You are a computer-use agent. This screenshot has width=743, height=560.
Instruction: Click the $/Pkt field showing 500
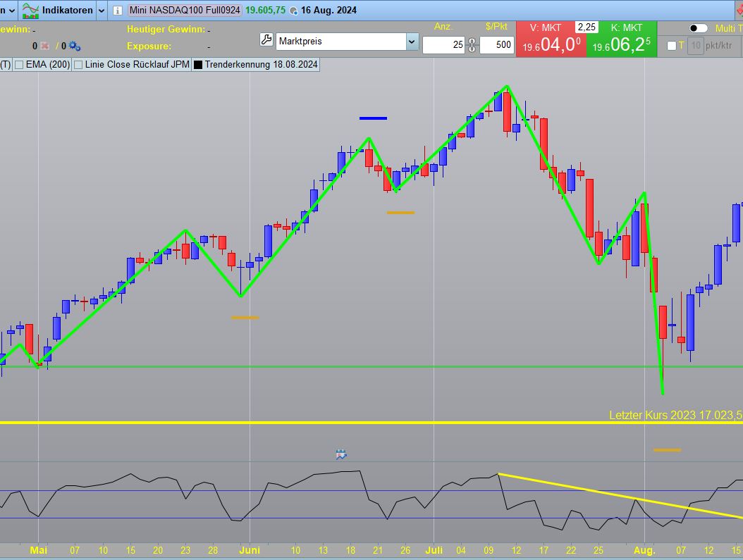click(496, 45)
